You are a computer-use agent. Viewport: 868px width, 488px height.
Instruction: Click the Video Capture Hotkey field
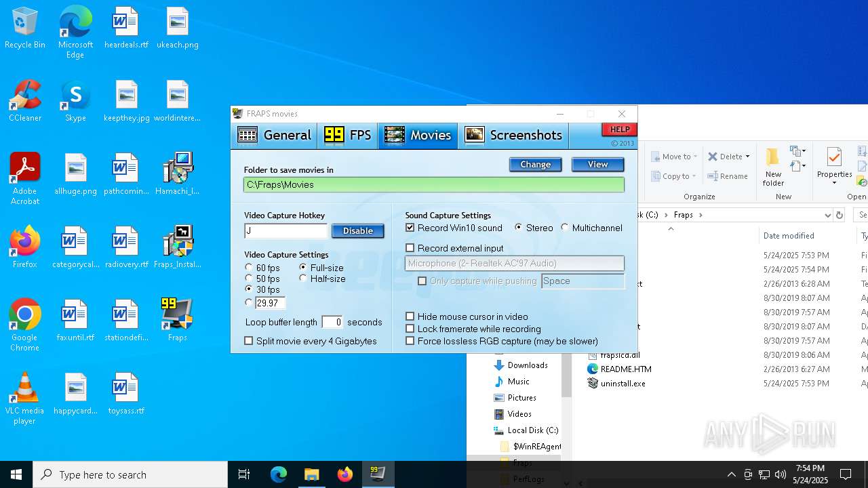[286, 231]
